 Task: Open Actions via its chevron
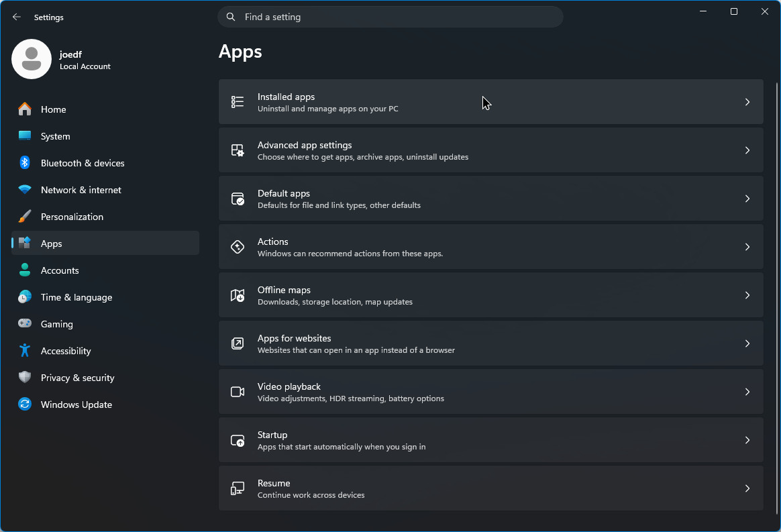747,247
